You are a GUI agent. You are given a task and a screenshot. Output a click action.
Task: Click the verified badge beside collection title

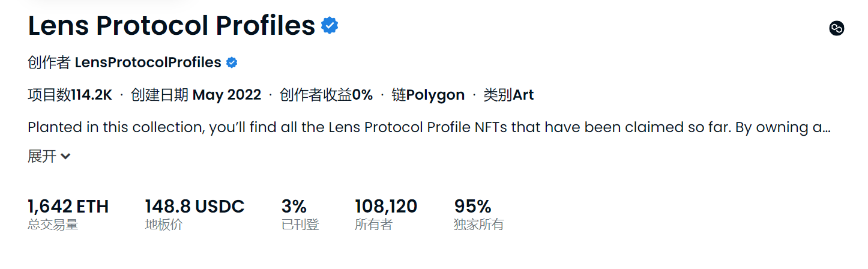(x=330, y=25)
